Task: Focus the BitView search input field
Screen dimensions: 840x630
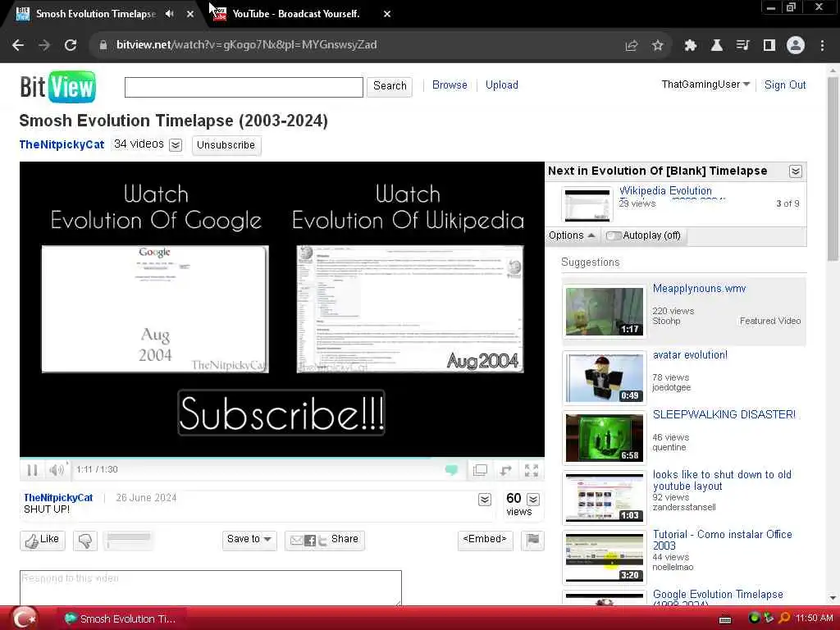Action: point(244,87)
